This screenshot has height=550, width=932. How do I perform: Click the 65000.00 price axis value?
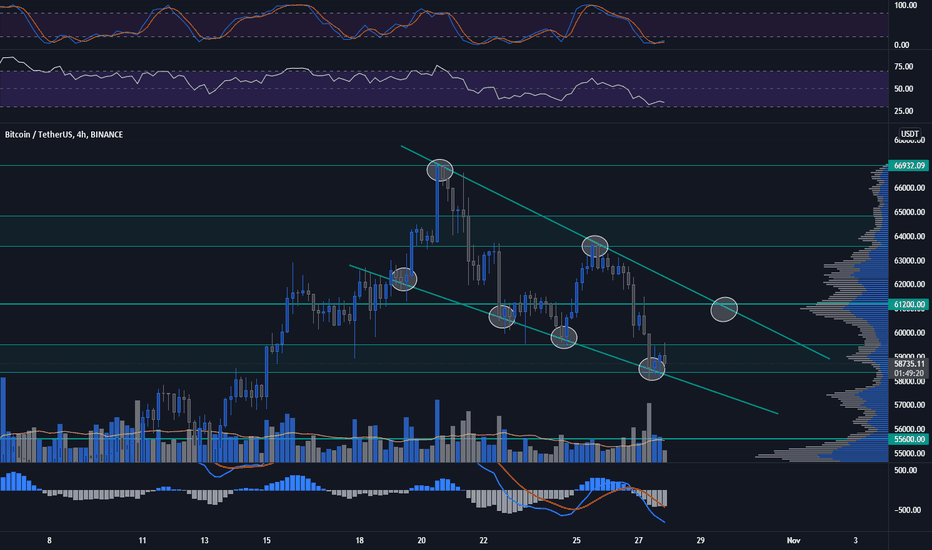click(x=909, y=212)
